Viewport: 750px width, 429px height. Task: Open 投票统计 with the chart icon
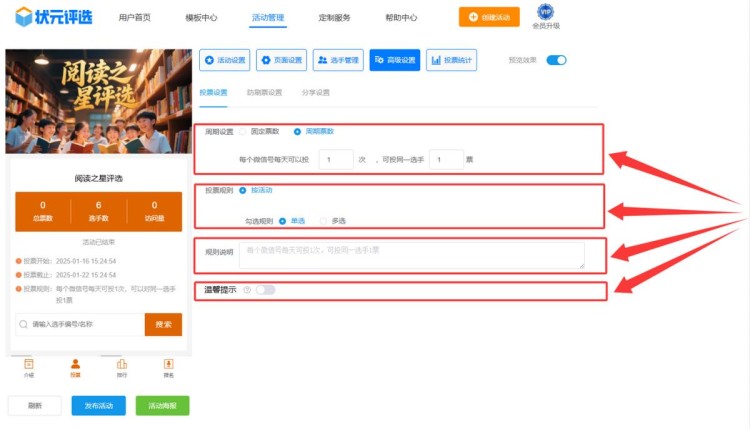point(452,60)
